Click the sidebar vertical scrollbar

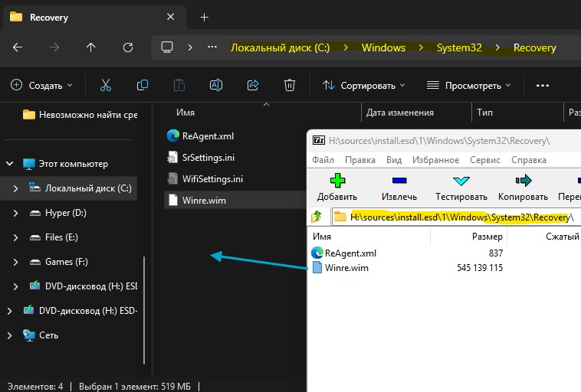click(x=144, y=310)
